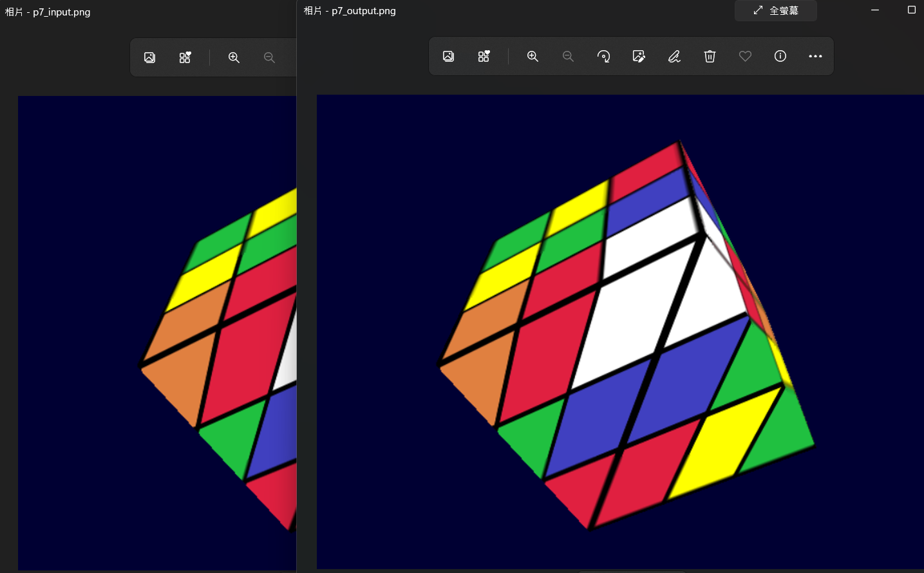This screenshot has width=924, height=573.
Task: Zoom in on p7_output image
Action: (533, 56)
